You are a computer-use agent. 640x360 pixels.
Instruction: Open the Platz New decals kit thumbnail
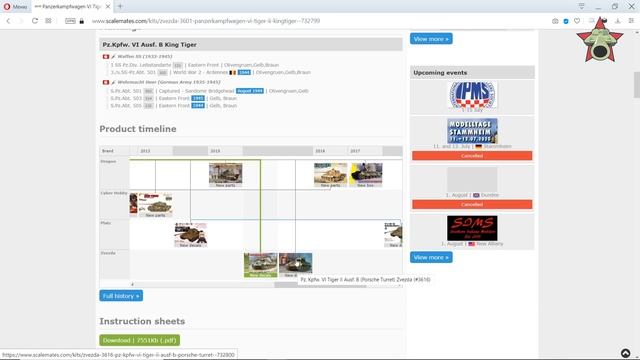tap(191, 235)
